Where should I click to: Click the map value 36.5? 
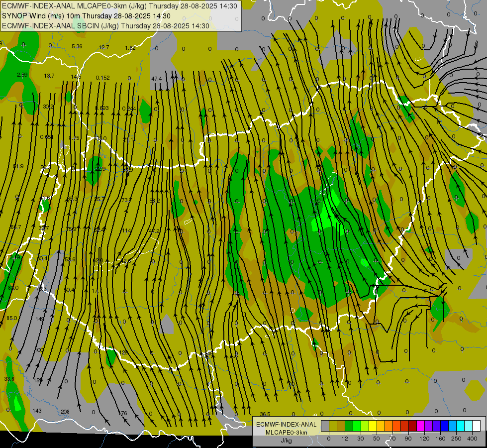click(x=265, y=414)
